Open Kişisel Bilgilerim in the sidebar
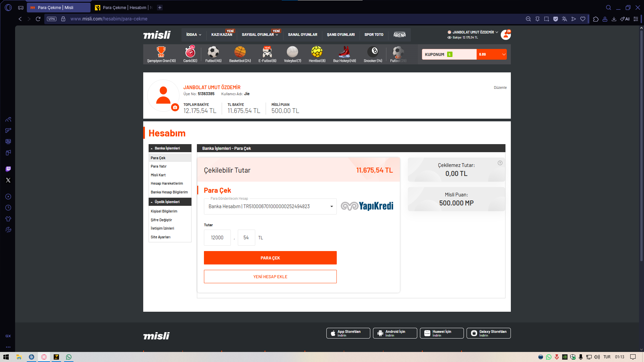Viewport: 644px width, 362px height. pos(164,211)
